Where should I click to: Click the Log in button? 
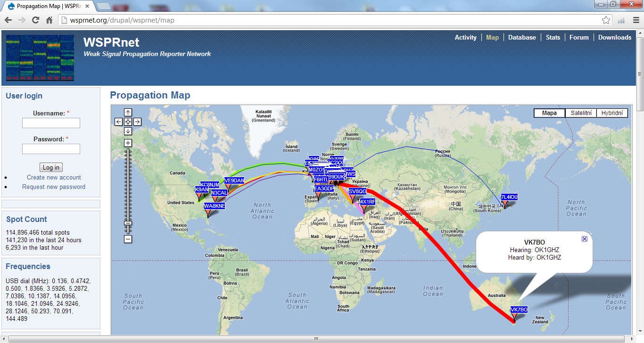pos(51,167)
